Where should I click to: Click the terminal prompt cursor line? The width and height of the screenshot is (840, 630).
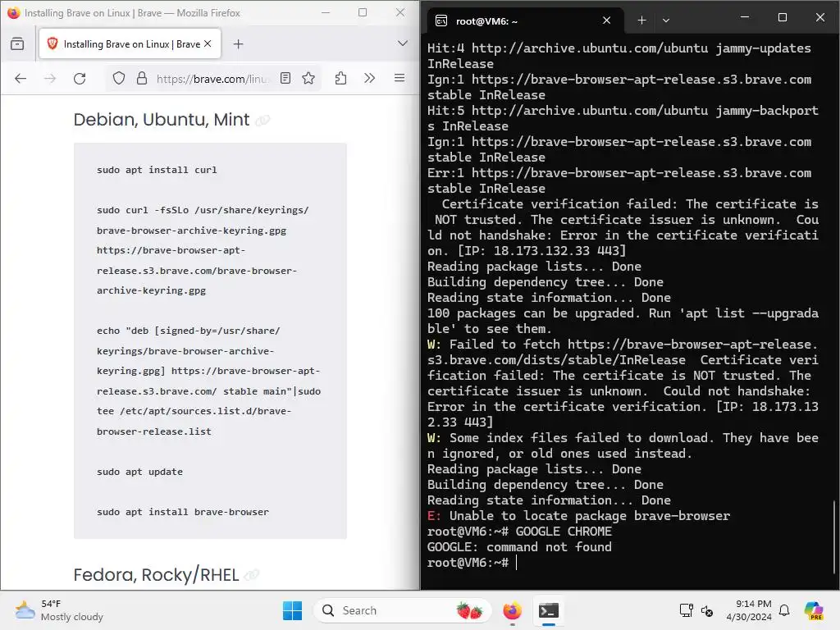(x=472, y=563)
